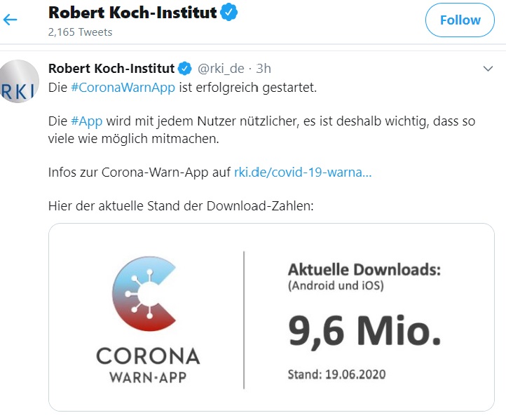Follow the Robert Koch-Institut account

click(x=460, y=20)
